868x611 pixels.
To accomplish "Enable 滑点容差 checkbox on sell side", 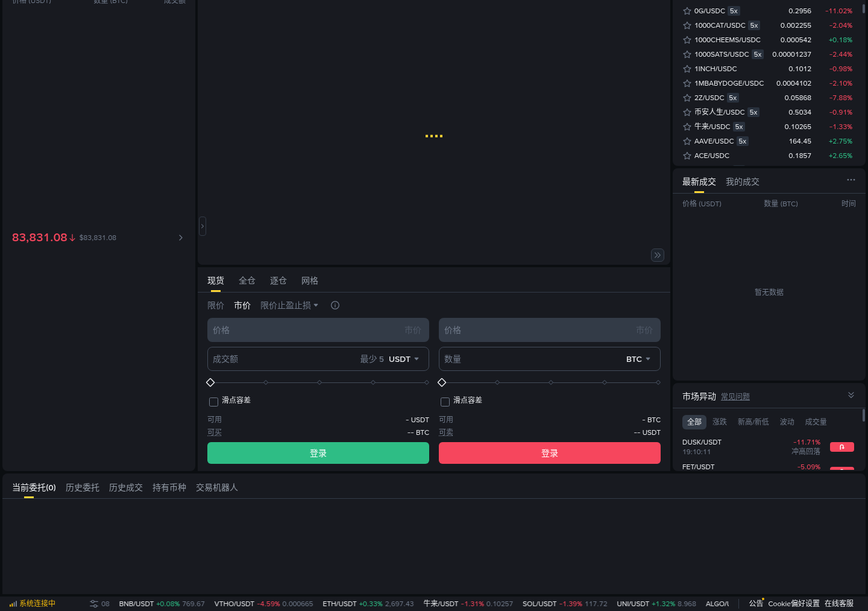I will (x=445, y=402).
